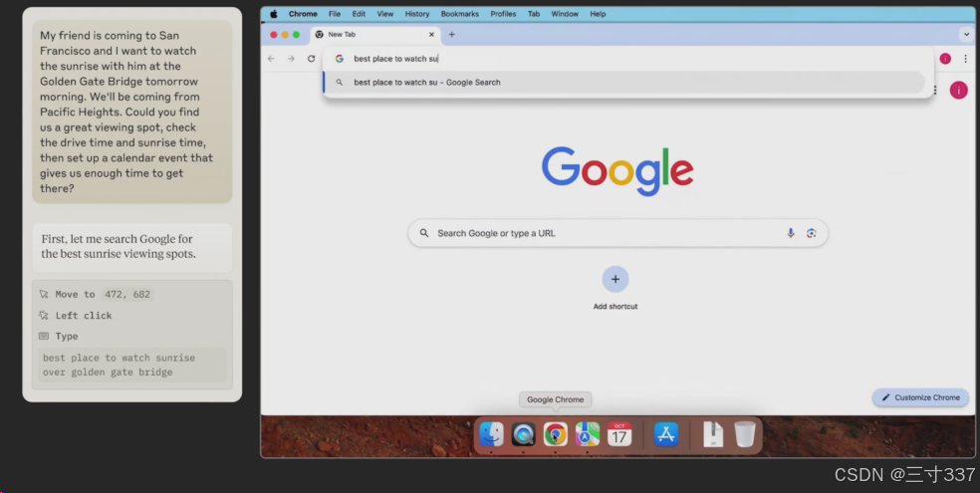Open the History menu
This screenshot has height=493, width=980.
coord(417,14)
